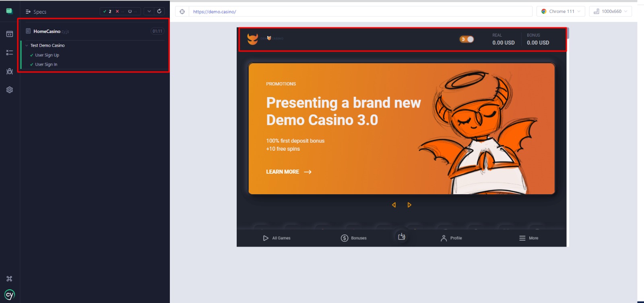Click the PROMOTIONS label on banner

coord(281,84)
